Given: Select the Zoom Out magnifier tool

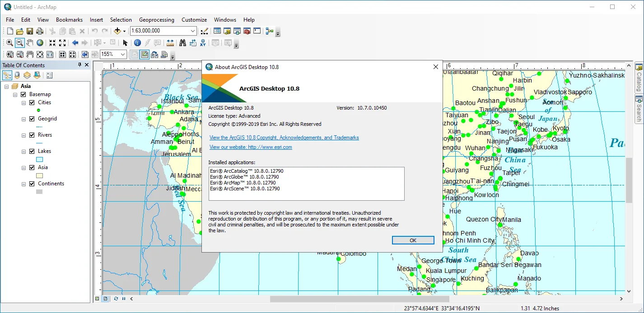Looking at the screenshot, I should point(19,43).
